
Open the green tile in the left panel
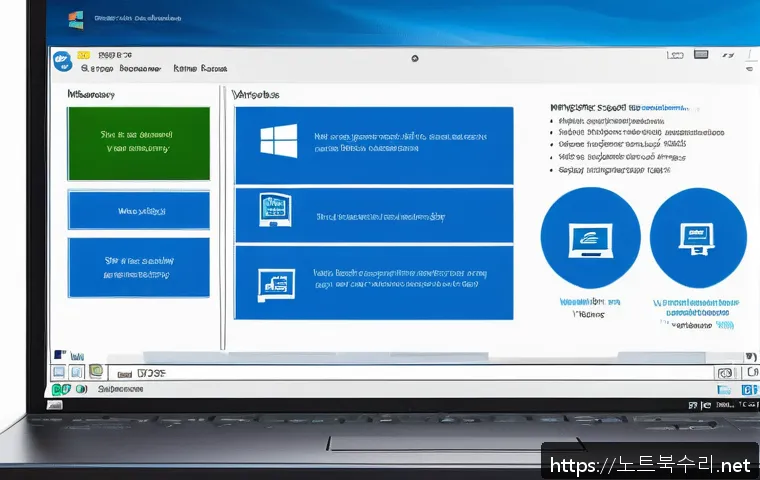(138, 143)
